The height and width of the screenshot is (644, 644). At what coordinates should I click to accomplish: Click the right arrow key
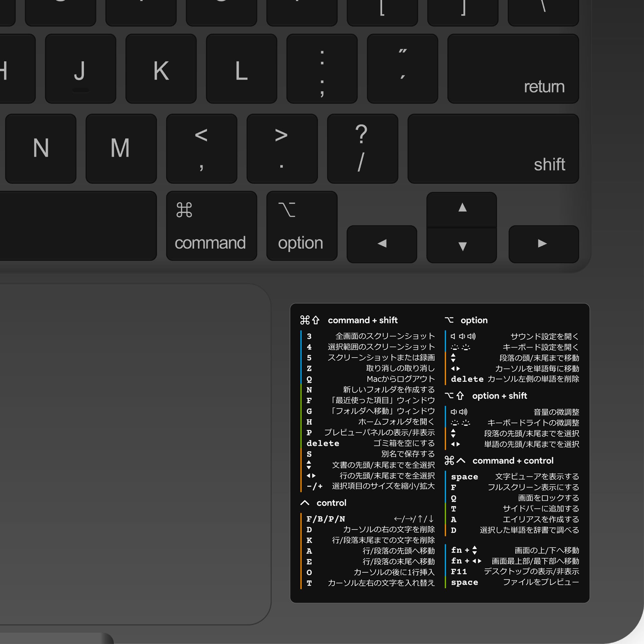544,244
